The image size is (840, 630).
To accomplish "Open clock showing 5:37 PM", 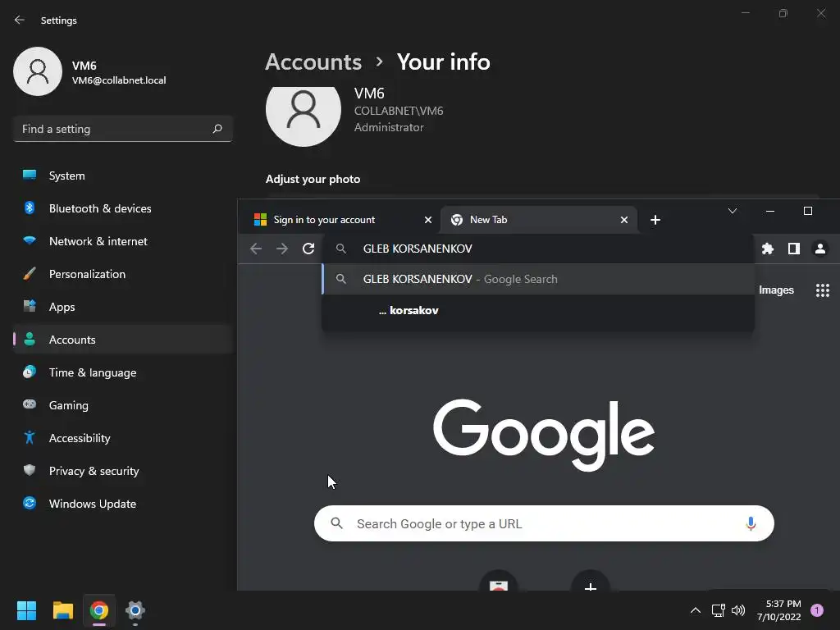I will coord(779,610).
